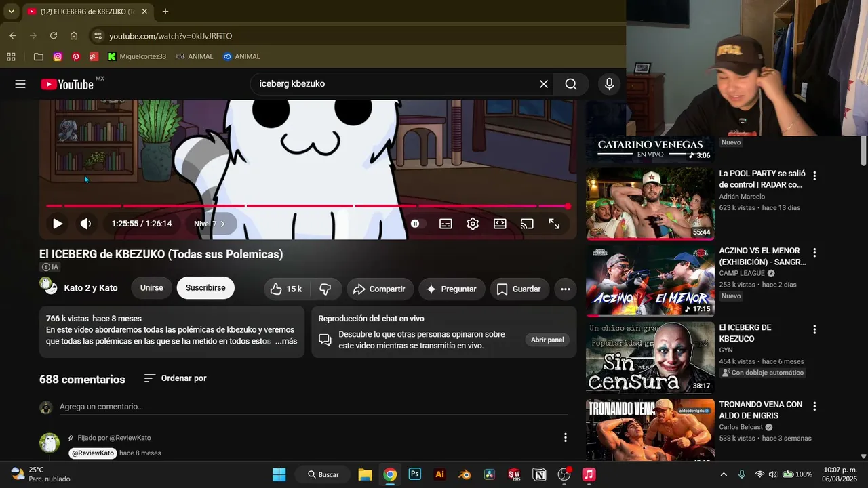Mute the video volume
Screen dimensions: 868x488
click(x=85, y=224)
